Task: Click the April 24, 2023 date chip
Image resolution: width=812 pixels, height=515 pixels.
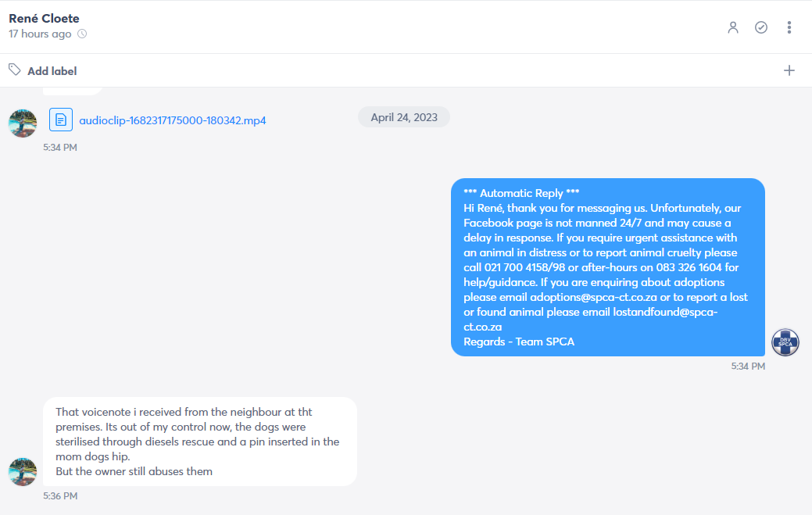Action: point(404,117)
